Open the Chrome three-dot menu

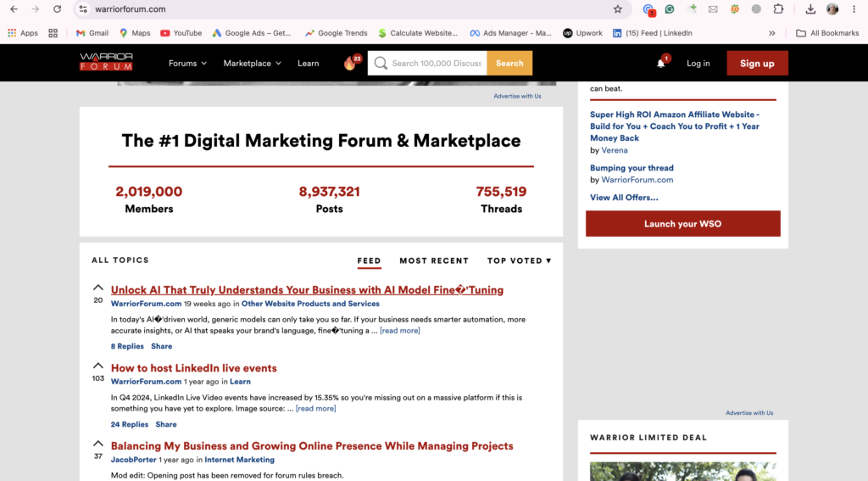point(854,8)
